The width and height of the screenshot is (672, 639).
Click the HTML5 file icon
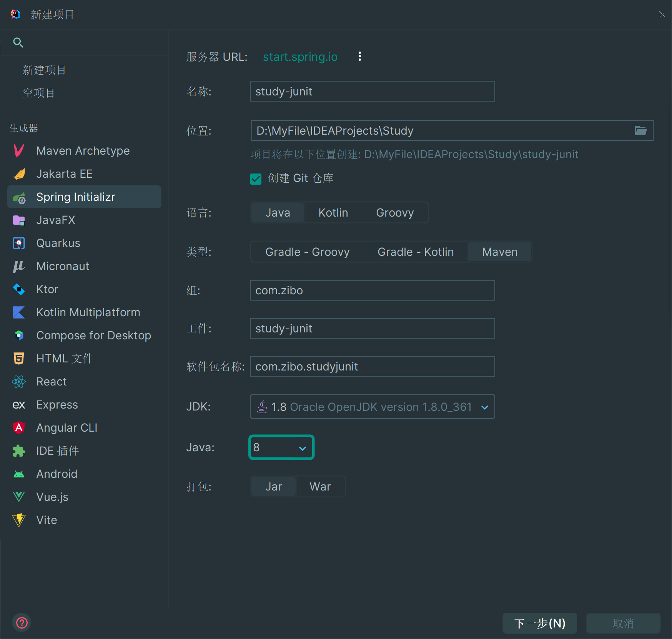click(x=19, y=359)
